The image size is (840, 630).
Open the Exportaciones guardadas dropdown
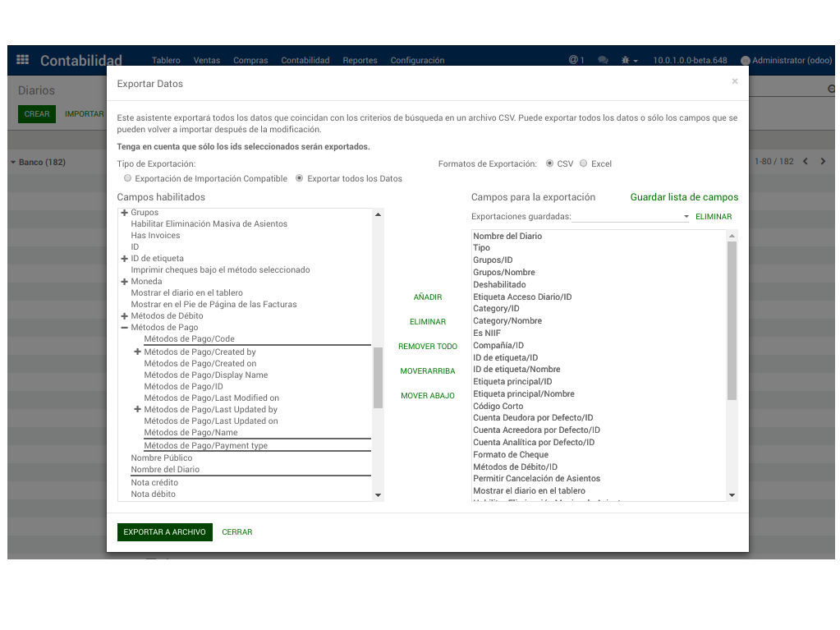point(631,217)
